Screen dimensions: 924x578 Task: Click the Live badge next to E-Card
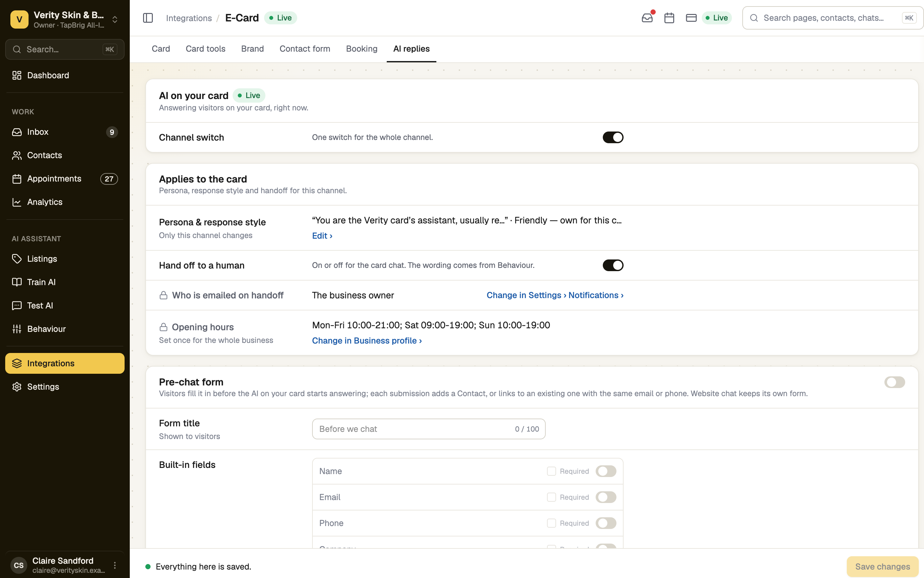tap(280, 18)
